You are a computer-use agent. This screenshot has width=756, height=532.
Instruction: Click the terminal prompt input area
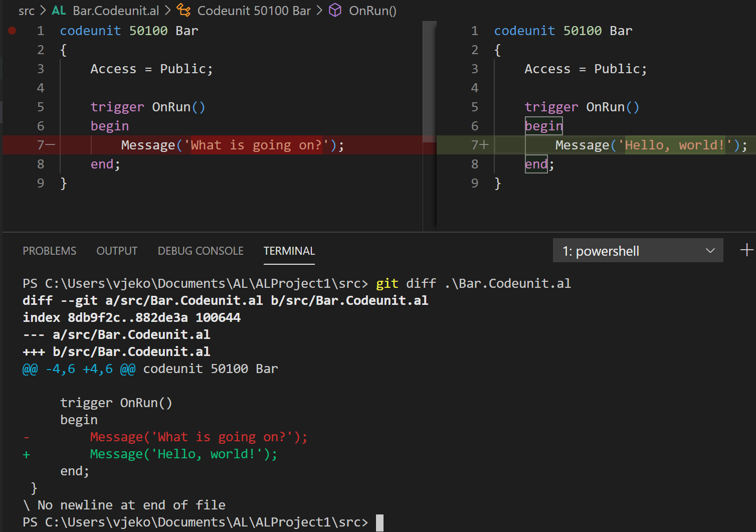click(x=380, y=522)
